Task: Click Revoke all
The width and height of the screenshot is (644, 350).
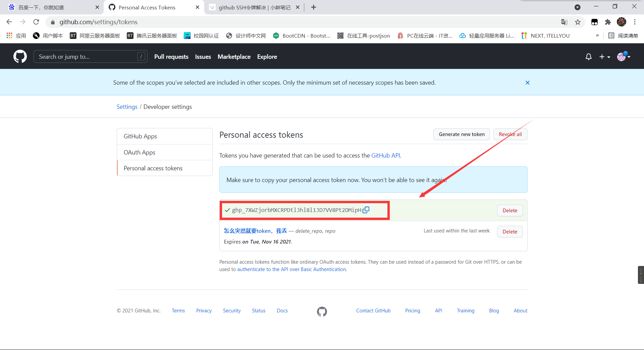Action: pos(510,134)
